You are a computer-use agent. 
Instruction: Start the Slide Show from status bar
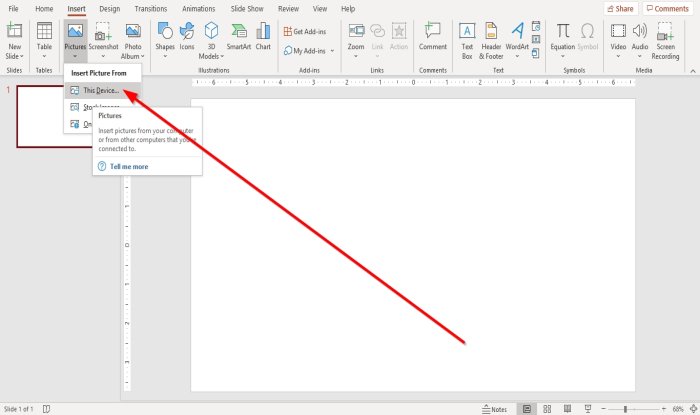(x=588, y=409)
